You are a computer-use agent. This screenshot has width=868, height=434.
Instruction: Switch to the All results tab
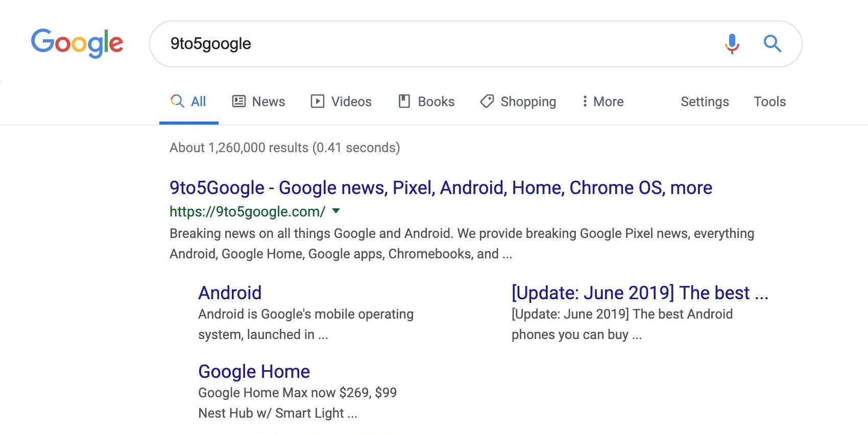188,101
